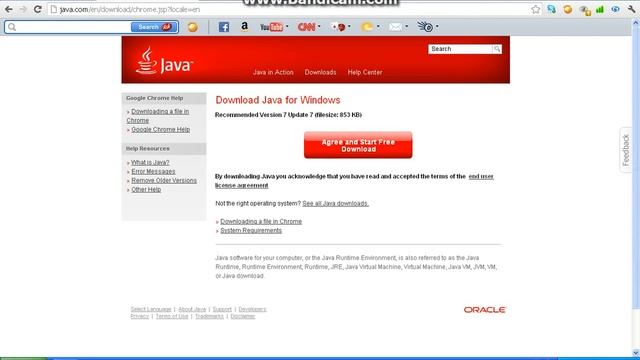Click the page icon in address bar
This screenshot has height=360, width=640.
click(x=53, y=9)
